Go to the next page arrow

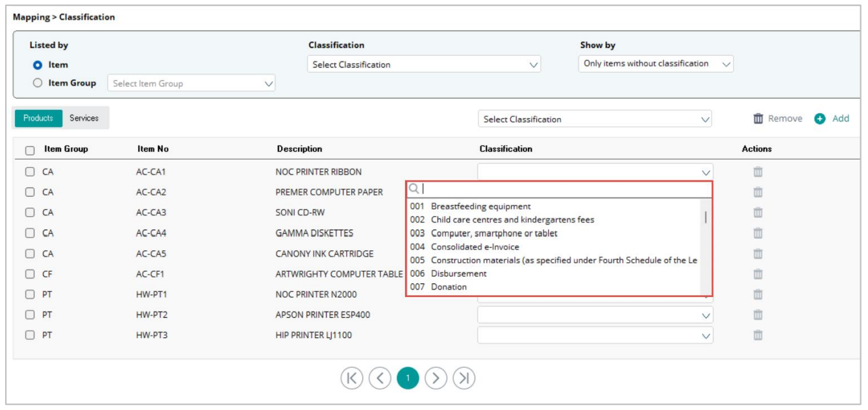tap(436, 378)
